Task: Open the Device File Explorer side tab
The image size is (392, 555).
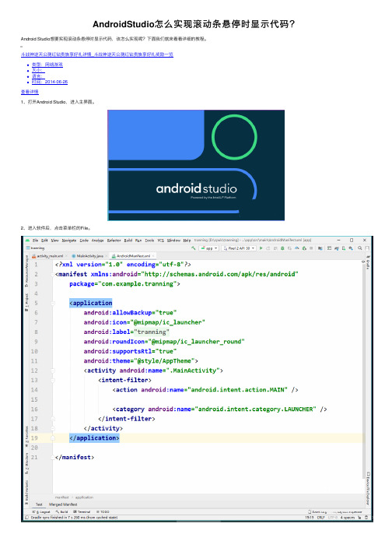Action: tap(368, 489)
